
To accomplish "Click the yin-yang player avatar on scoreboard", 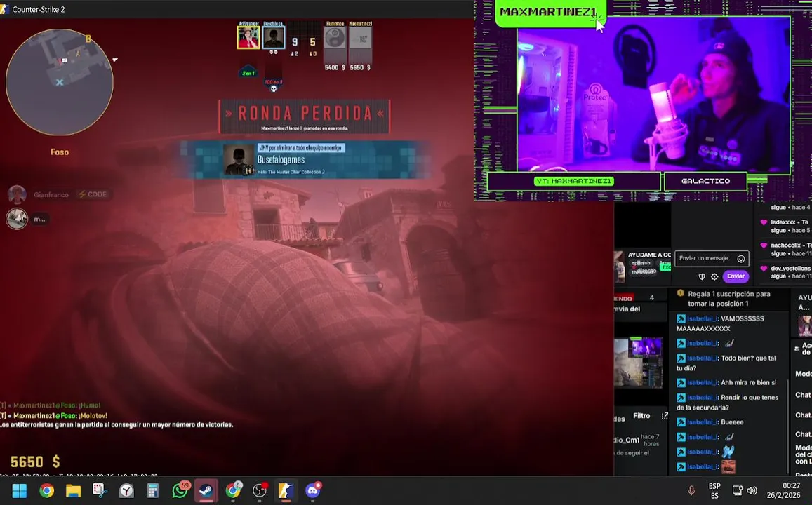I will [335, 39].
